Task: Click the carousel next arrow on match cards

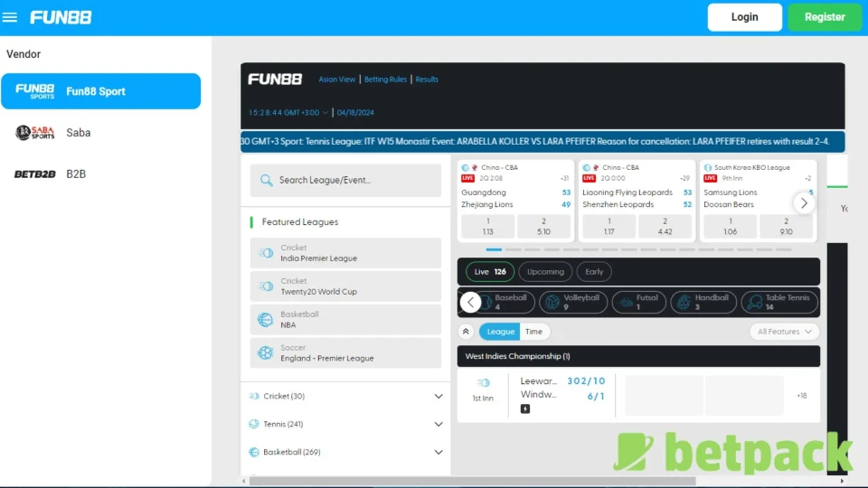Action: (x=804, y=203)
